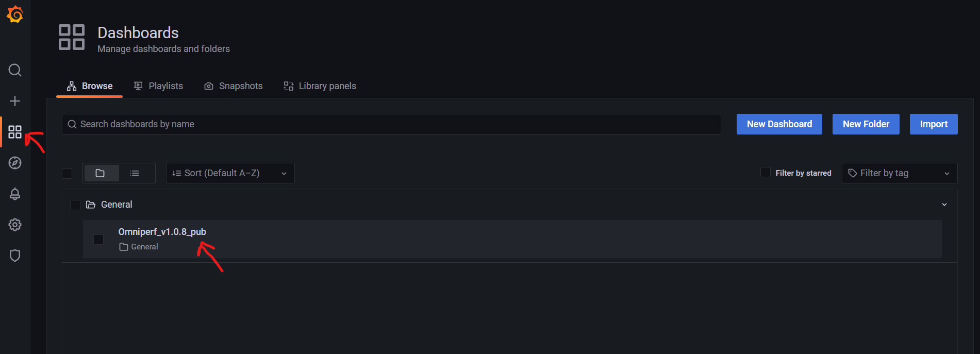This screenshot has height=354, width=980.
Task: Open the Alerting bell icon
Action: point(15,194)
